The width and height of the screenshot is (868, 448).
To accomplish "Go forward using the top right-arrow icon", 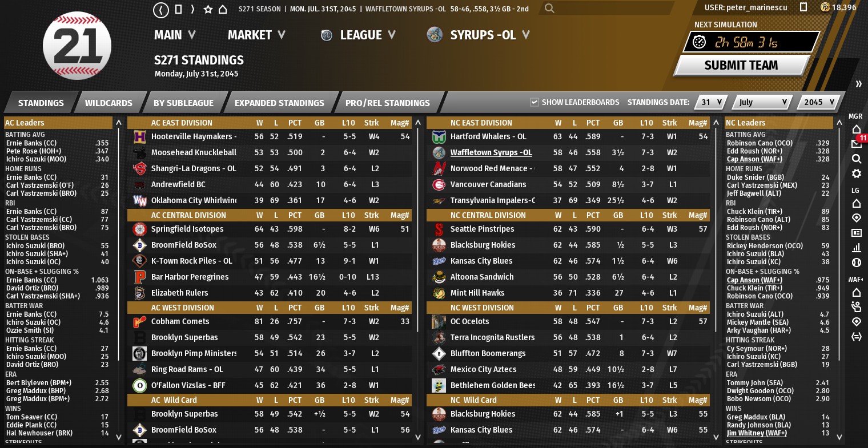I will click(192, 9).
